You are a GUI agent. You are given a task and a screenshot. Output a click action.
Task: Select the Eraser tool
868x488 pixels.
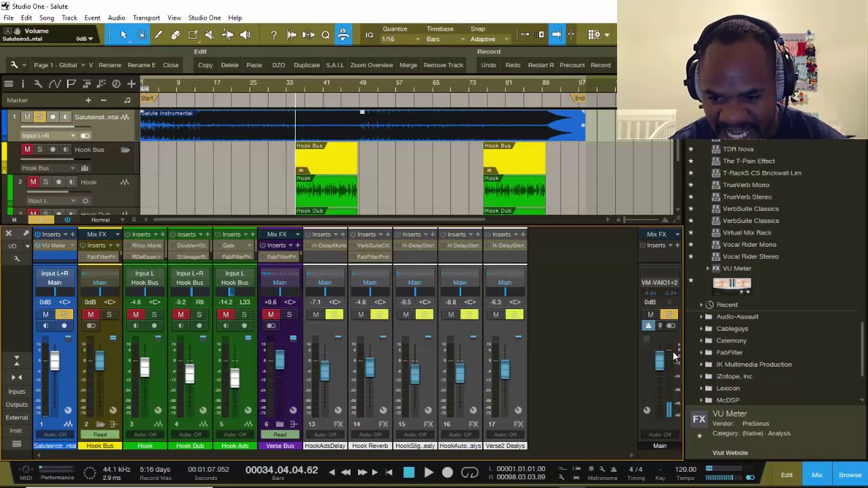tap(176, 35)
